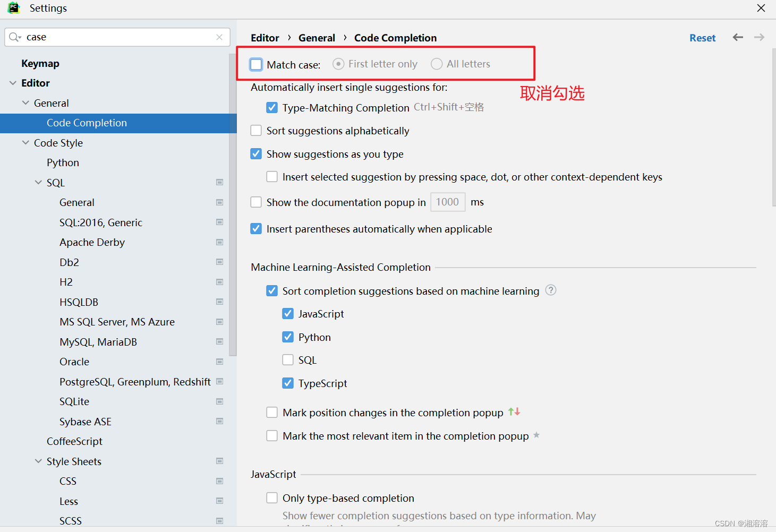
Task: Click the project-level icon beside Style Sheets
Action: 219,461
